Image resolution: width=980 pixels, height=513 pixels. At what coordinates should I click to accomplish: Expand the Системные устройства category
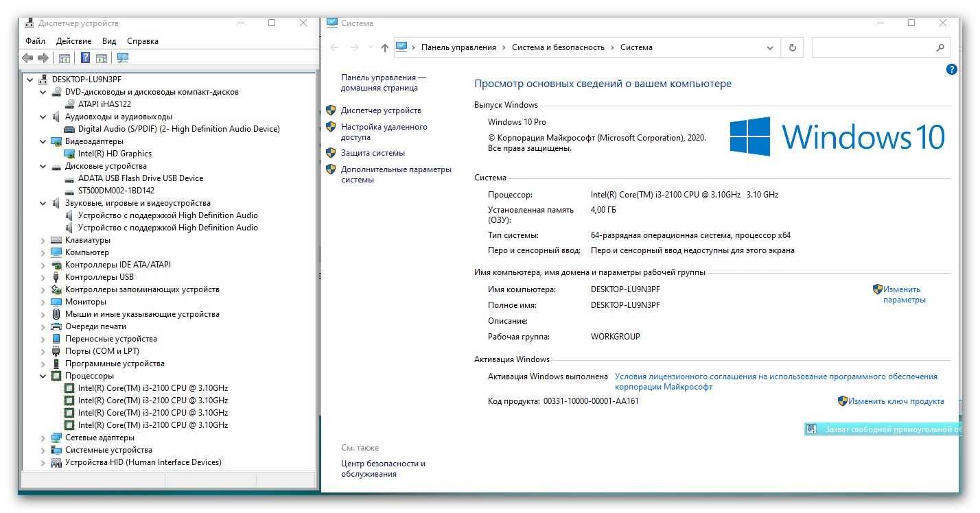coord(43,450)
